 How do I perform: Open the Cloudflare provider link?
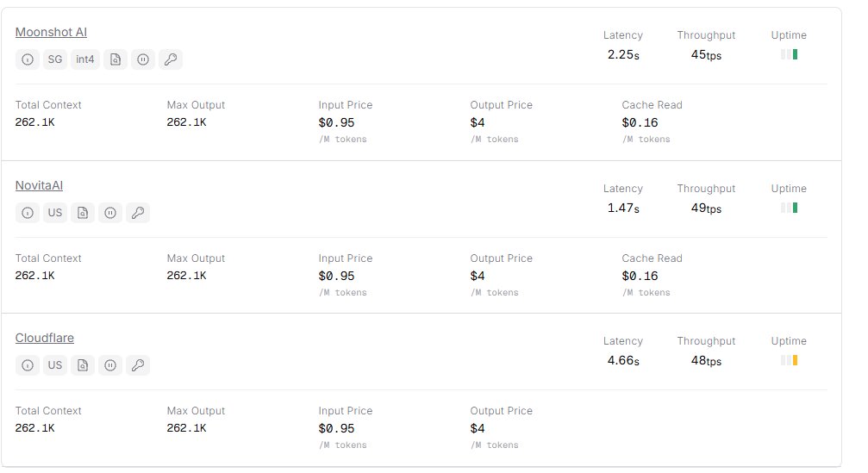pyautogui.click(x=45, y=338)
